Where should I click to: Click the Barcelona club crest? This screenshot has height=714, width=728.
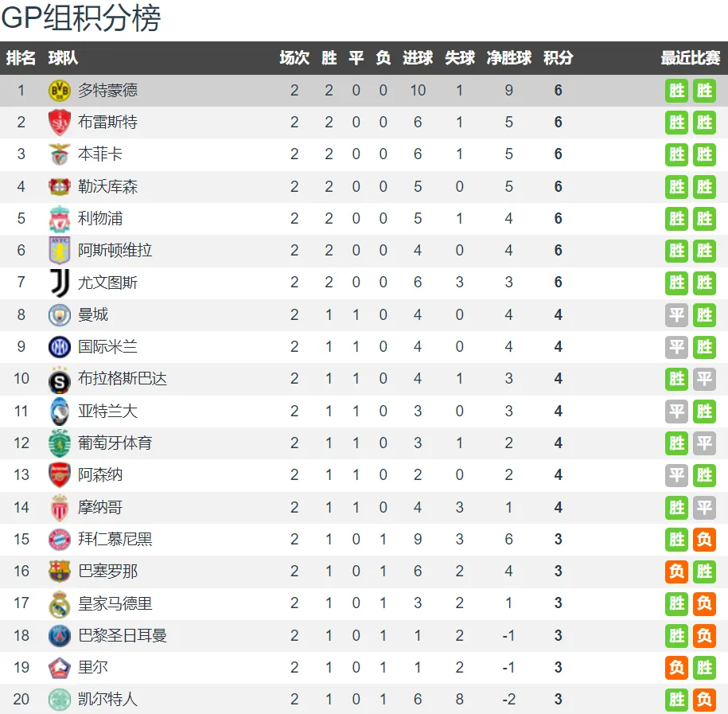[x=60, y=571]
